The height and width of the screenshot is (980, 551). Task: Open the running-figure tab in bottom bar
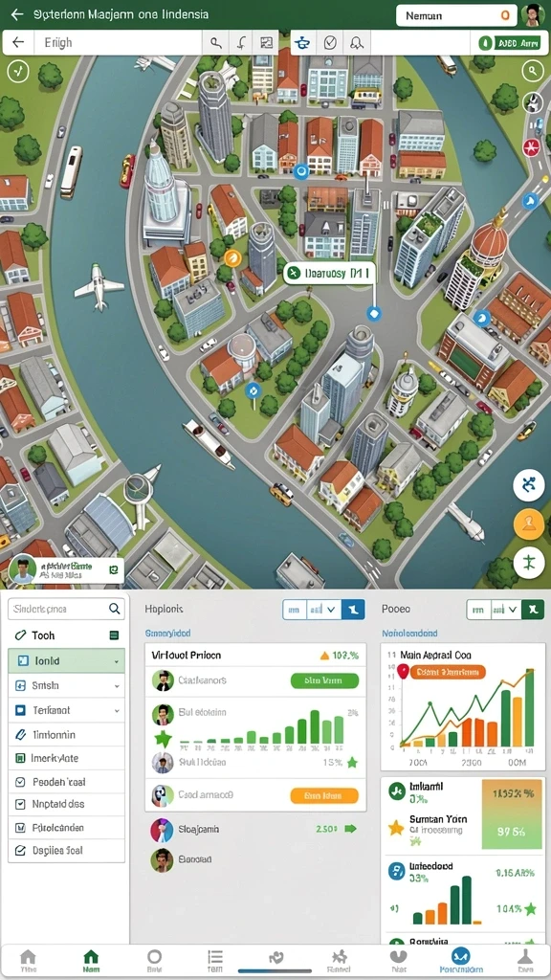(x=339, y=961)
